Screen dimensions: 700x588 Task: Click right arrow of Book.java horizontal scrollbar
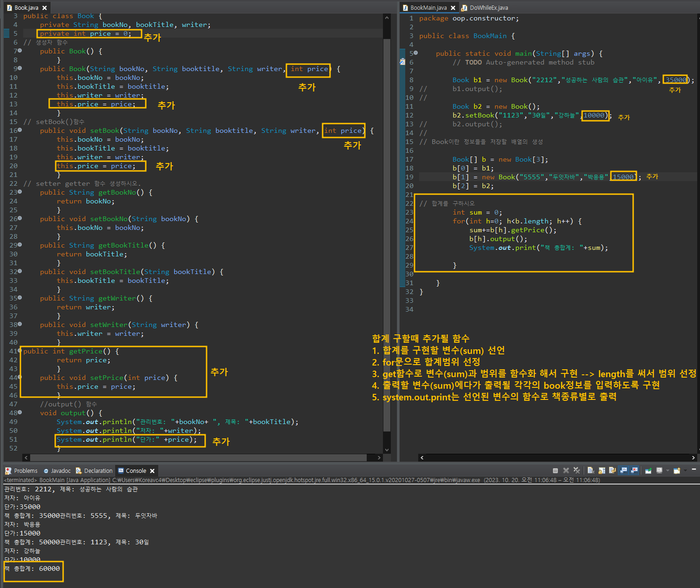point(379,457)
